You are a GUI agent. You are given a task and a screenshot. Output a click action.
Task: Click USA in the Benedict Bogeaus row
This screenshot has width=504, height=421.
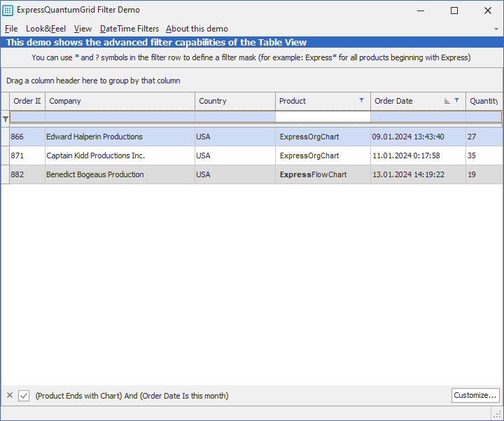235,174
